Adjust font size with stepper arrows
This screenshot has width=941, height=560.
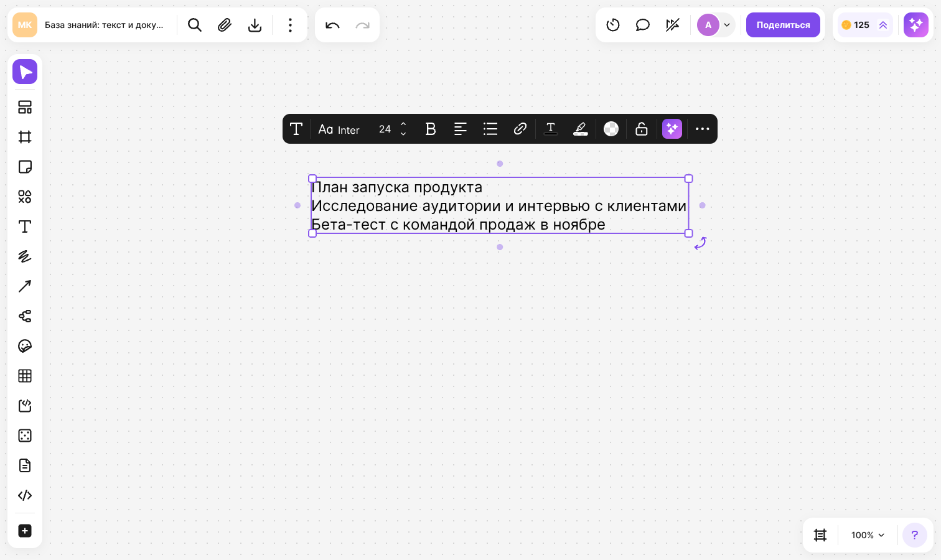(x=403, y=129)
